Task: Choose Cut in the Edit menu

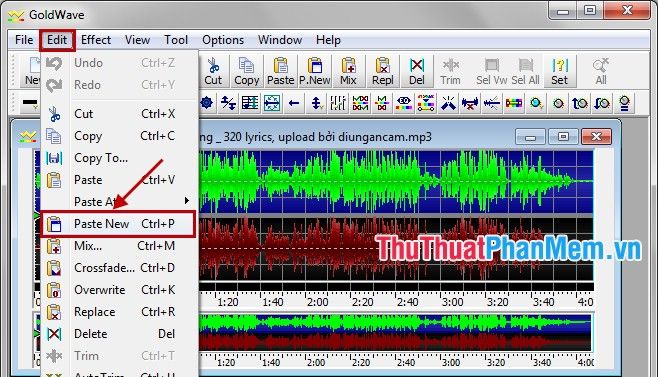Action: tap(118, 114)
